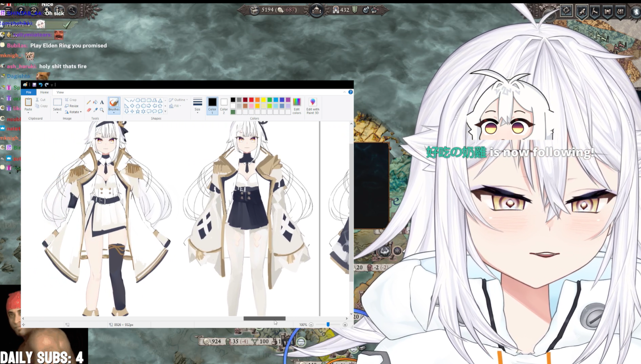641x364 pixels.
Task: Select Color 1 foreground swatch
Action: 212,106
